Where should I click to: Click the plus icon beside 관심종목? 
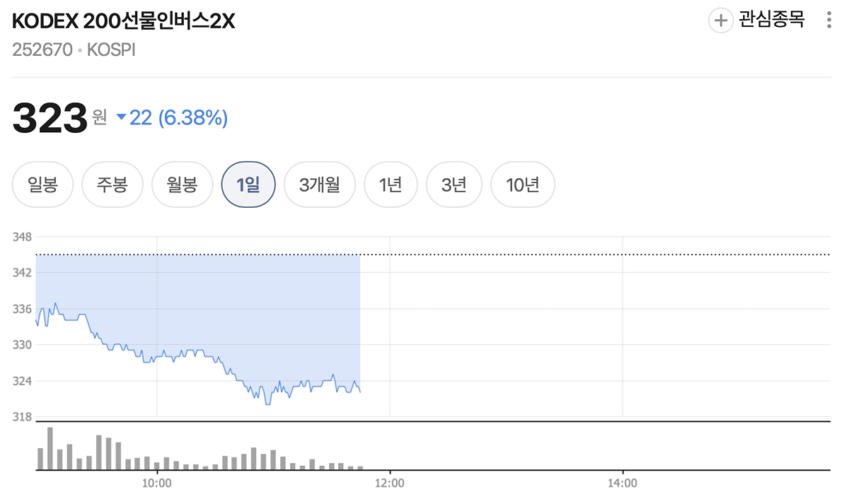coord(721,20)
